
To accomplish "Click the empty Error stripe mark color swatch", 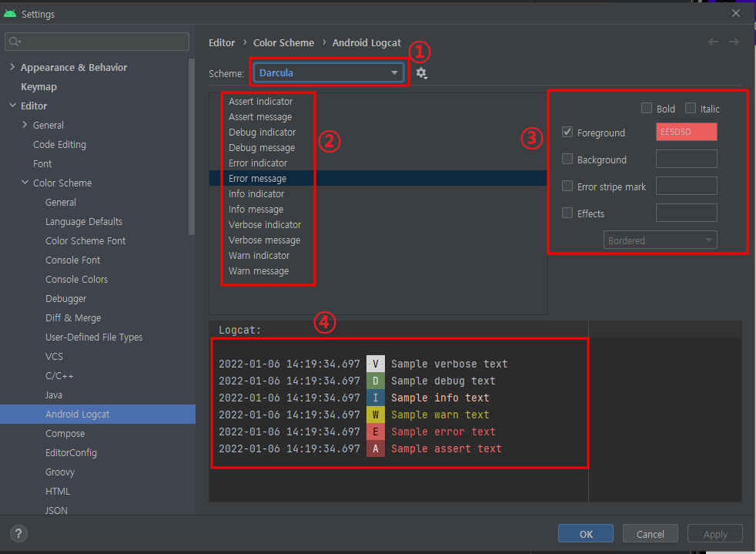I will 686,186.
